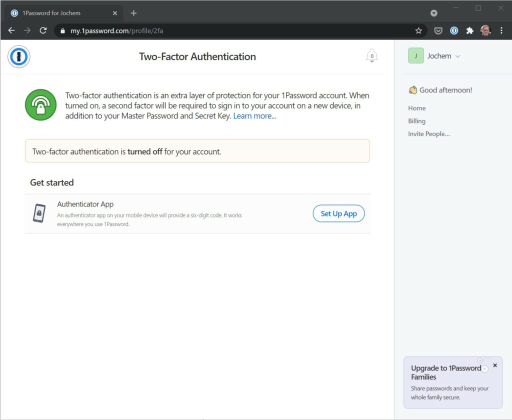Open Billing in the sidebar
The width and height of the screenshot is (512, 420).
(416, 121)
